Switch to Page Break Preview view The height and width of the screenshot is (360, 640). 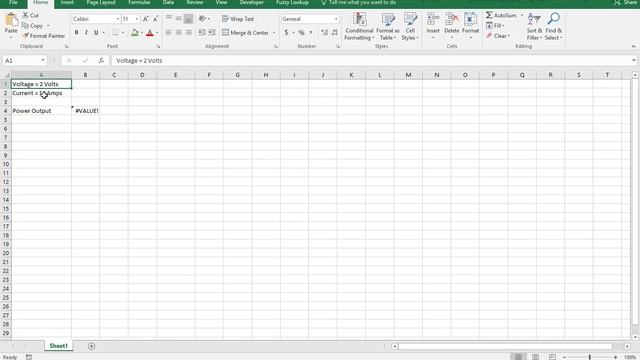[552, 357]
